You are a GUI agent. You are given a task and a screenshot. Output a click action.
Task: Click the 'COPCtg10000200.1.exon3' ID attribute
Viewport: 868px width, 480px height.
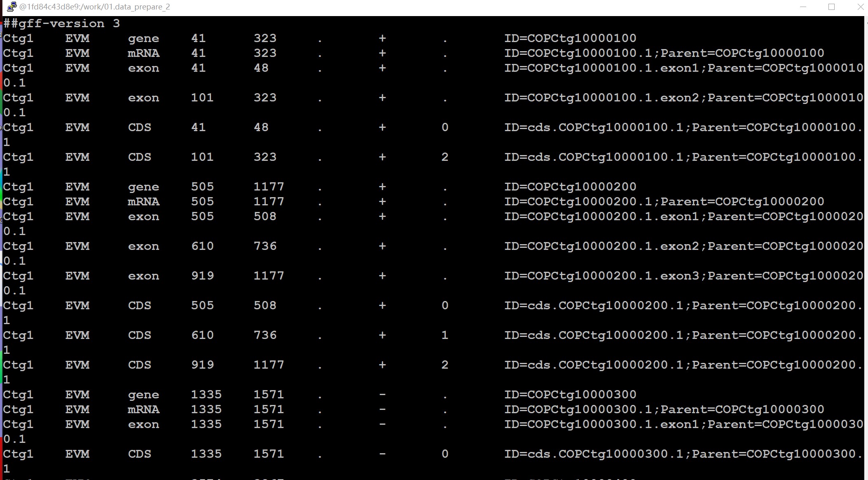tap(601, 276)
